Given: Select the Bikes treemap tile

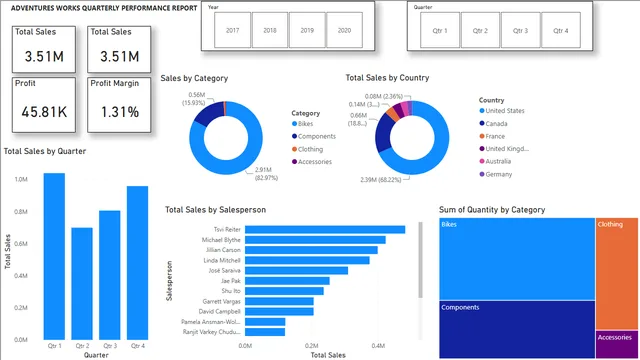Looking at the screenshot, I should [517, 259].
